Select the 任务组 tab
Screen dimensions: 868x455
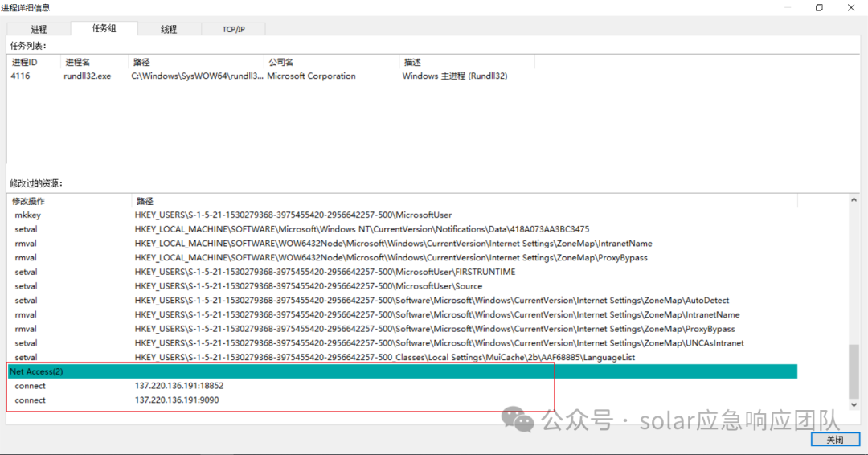[104, 28]
